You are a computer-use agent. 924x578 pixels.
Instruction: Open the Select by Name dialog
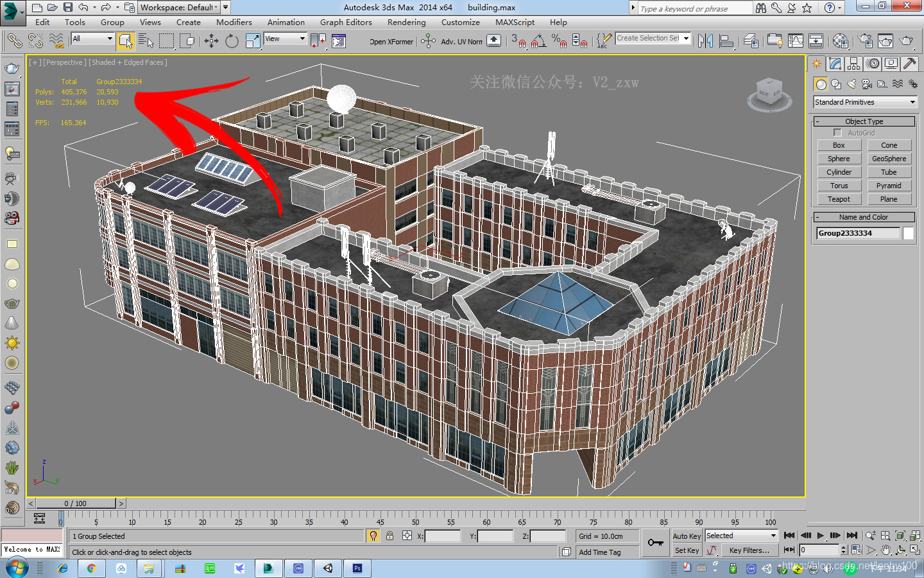pos(146,41)
